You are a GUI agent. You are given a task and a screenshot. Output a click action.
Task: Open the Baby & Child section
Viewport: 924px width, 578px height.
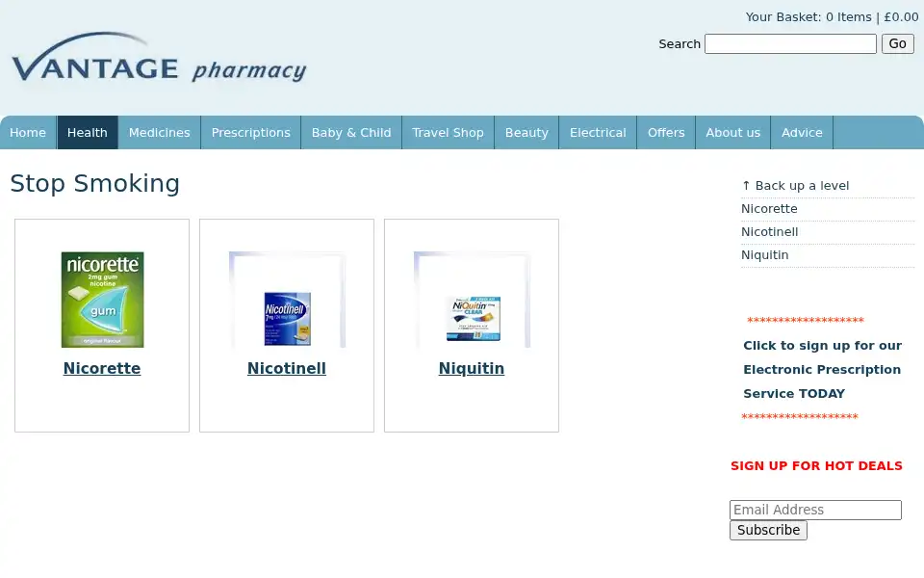click(x=351, y=133)
